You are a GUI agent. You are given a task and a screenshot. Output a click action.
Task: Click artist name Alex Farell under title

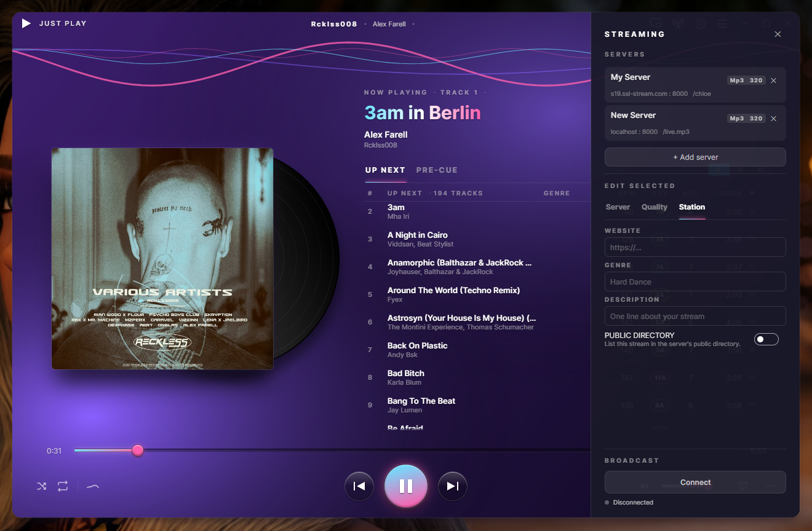pyautogui.click(x=386, y=135)
